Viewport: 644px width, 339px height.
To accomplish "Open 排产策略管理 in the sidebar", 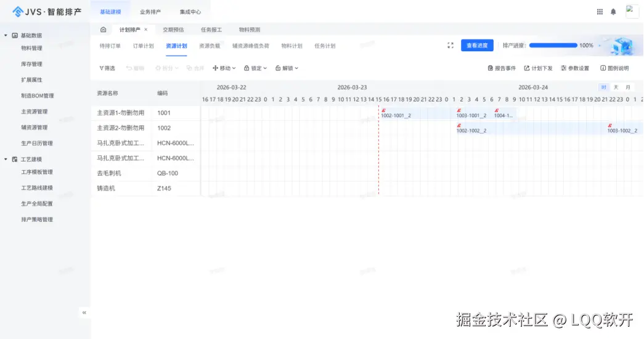I will (37, 219).
